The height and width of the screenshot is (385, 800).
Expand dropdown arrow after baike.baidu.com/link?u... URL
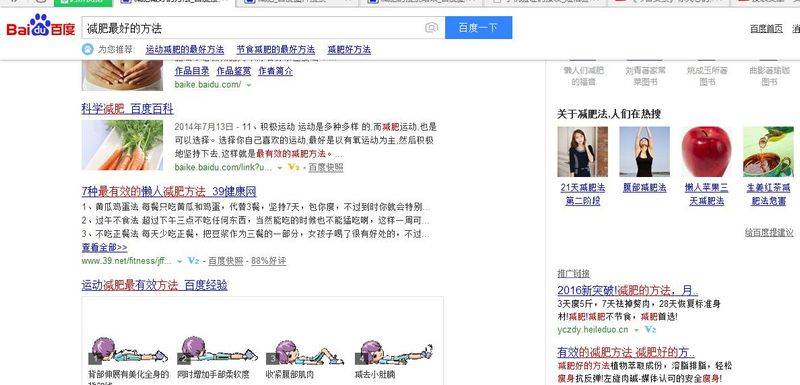point(280,168)
